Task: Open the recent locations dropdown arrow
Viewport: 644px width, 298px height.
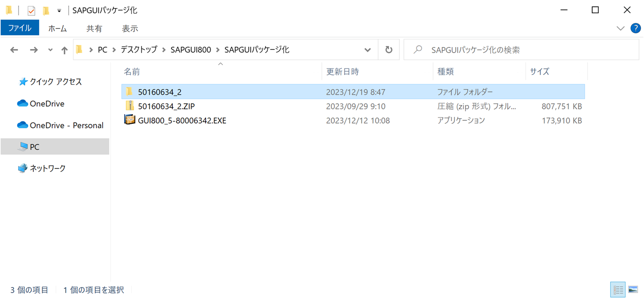Action: 50,50
